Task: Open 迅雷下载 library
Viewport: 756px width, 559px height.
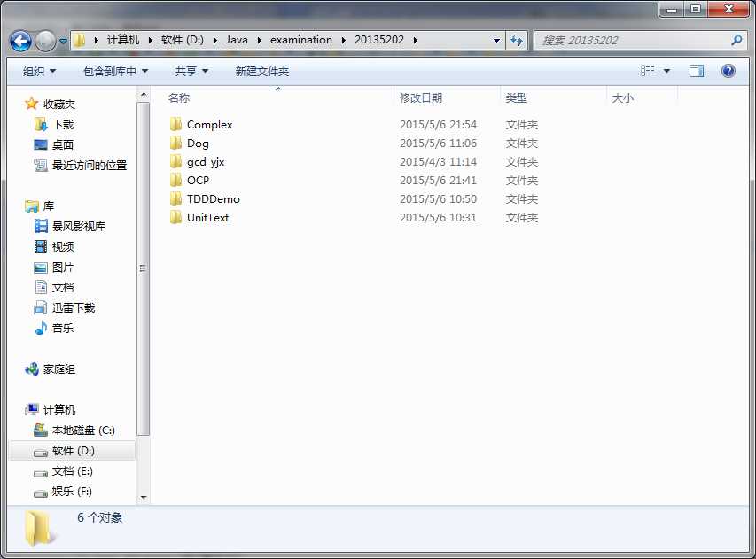Action: click(74, 308)
